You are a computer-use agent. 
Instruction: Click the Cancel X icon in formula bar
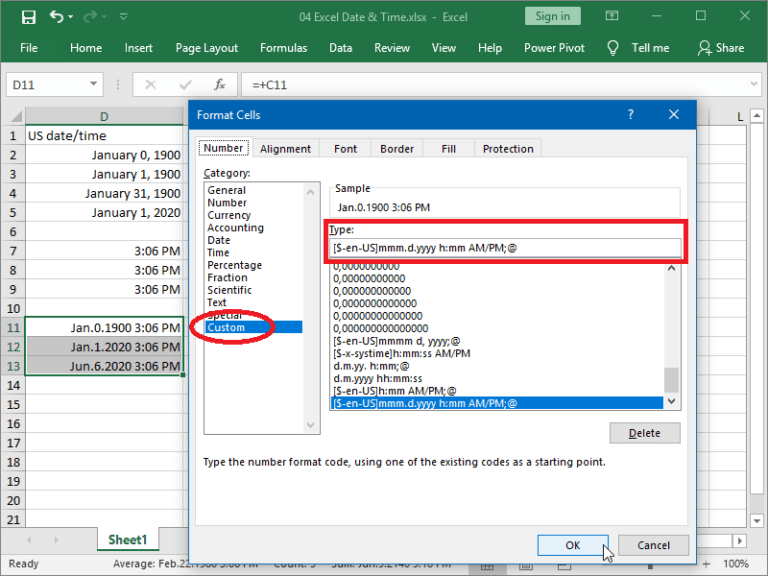click(150, 85)
